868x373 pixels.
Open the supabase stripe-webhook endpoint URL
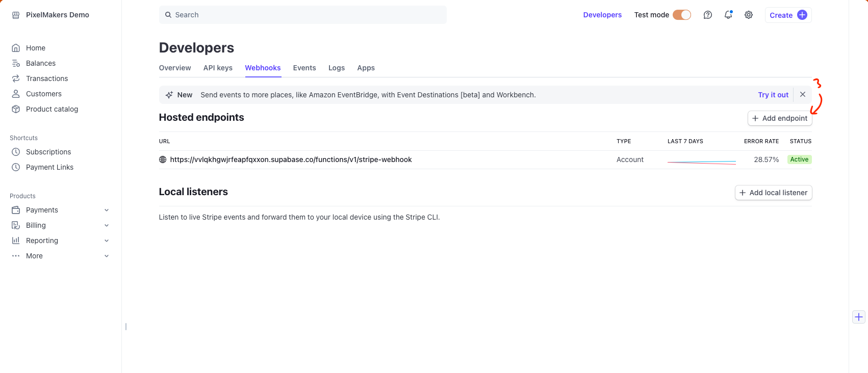click(291, 159)
